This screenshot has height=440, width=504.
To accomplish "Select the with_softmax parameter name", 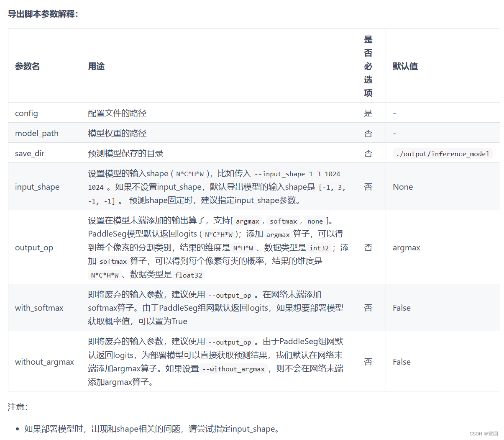I will point(39,308).
